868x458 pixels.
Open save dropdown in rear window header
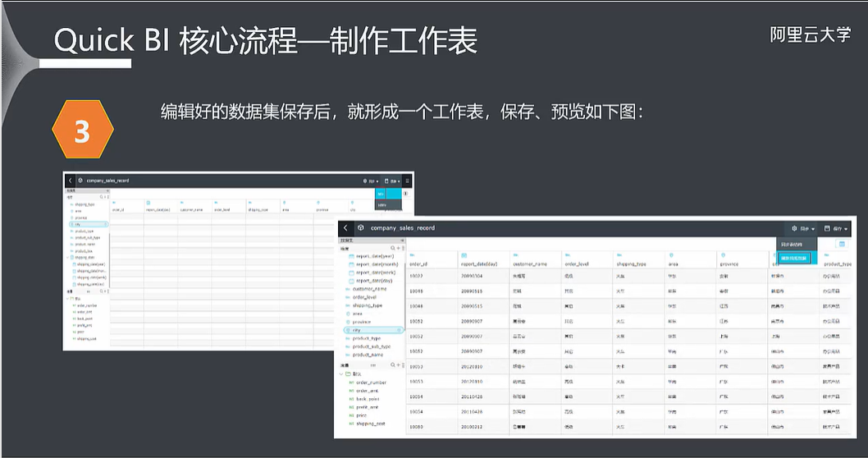click(x=391, y=181)
